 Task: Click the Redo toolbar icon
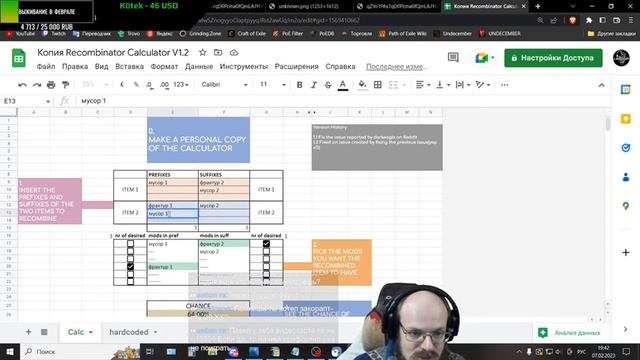(37, 85)
